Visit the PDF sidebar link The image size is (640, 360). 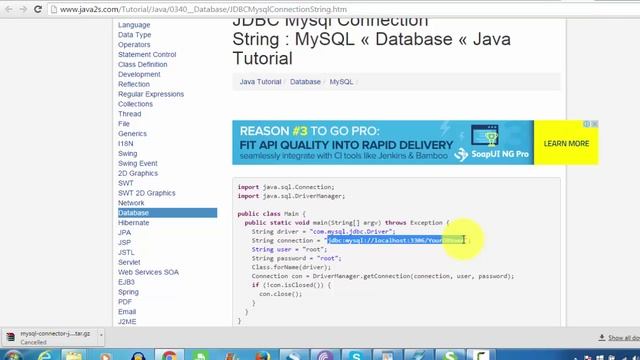pos(125,302)
